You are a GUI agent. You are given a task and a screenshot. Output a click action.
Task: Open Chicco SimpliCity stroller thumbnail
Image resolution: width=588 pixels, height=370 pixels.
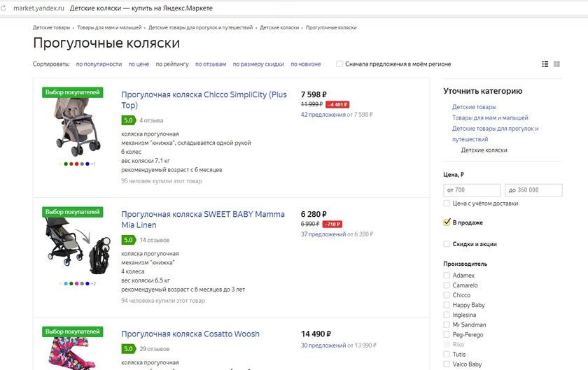(x=77, y=128)
